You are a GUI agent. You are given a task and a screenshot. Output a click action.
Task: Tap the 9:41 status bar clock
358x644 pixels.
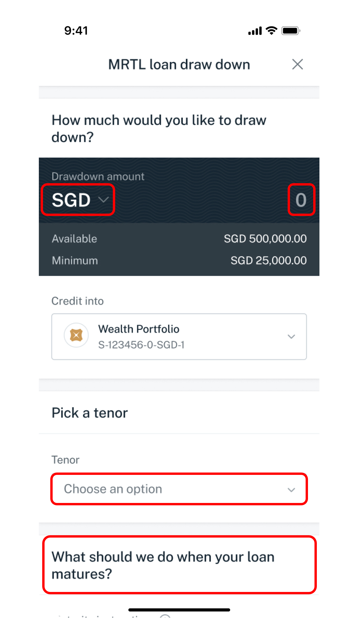76,31
